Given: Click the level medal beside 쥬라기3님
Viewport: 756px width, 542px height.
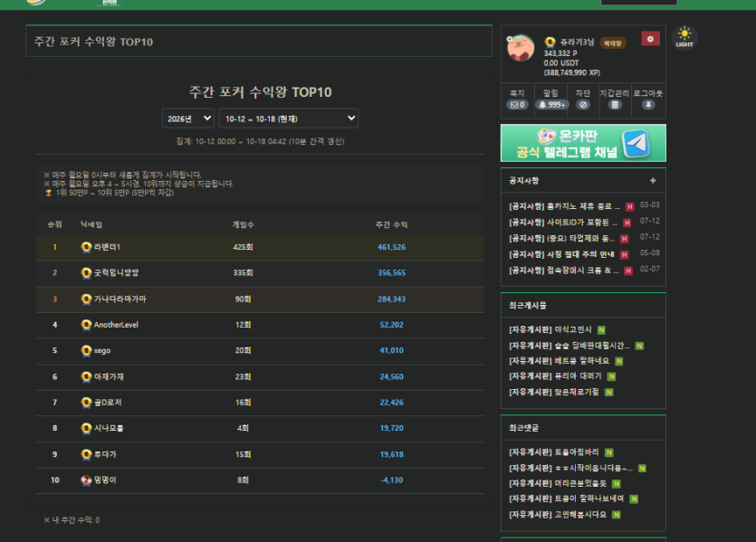Looking at the screenshot, I should pos(550,43).
